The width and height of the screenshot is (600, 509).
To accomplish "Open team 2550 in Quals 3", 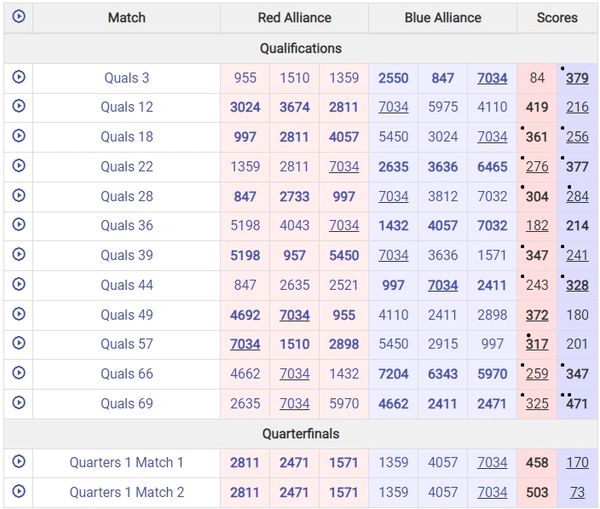I will tap(393, 78).
